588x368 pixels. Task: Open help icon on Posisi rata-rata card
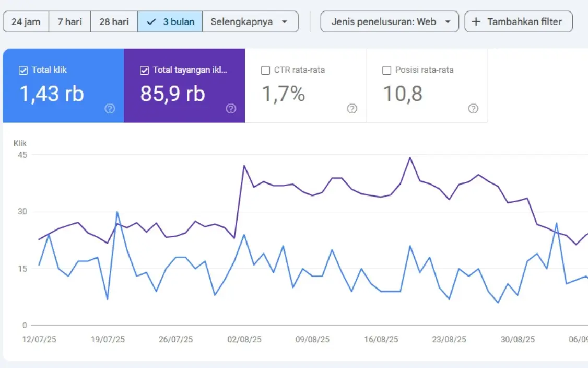point(473,109)
